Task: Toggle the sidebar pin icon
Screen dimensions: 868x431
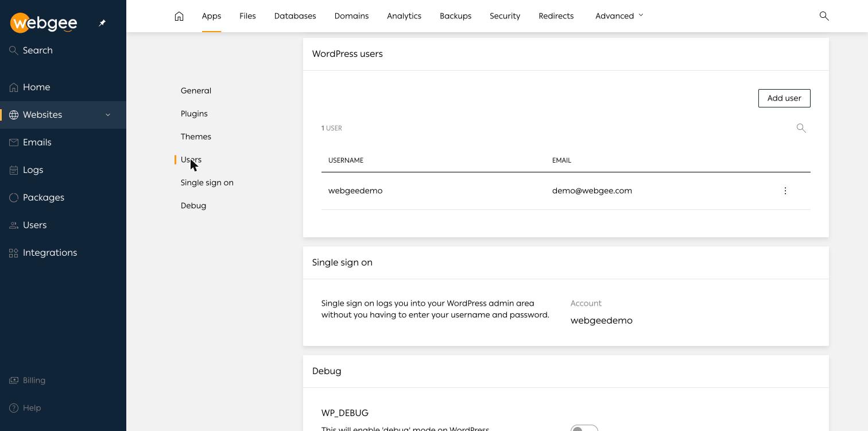Action: 102,23
